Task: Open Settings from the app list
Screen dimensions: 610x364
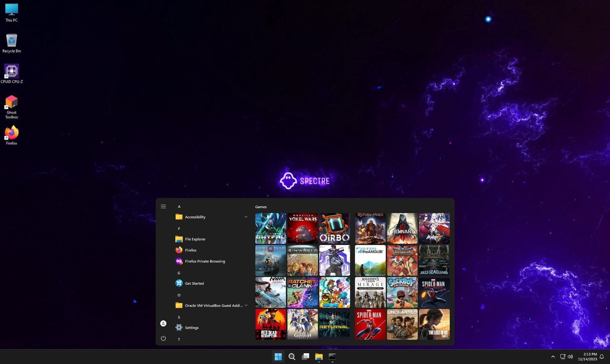Action: 212,327
